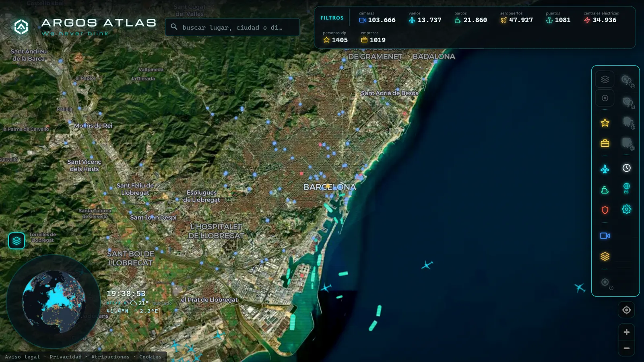Zoom in with the plus button

click(x=626, y=332)
